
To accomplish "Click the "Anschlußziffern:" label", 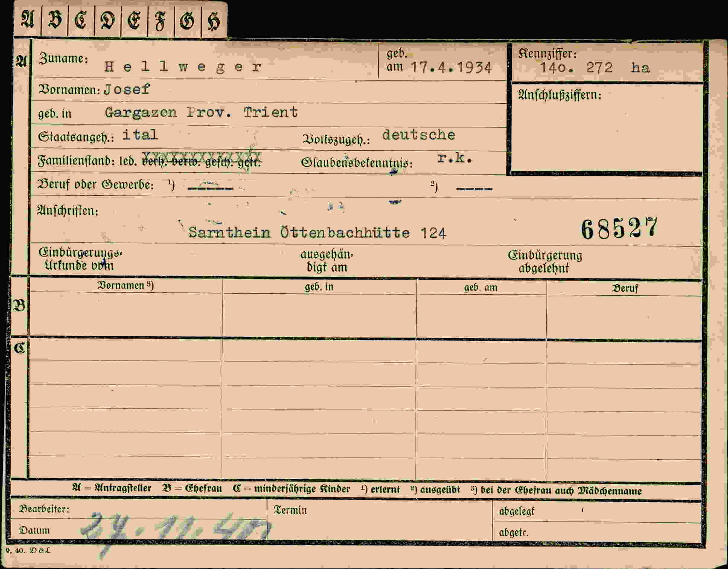I will (560, 95).
